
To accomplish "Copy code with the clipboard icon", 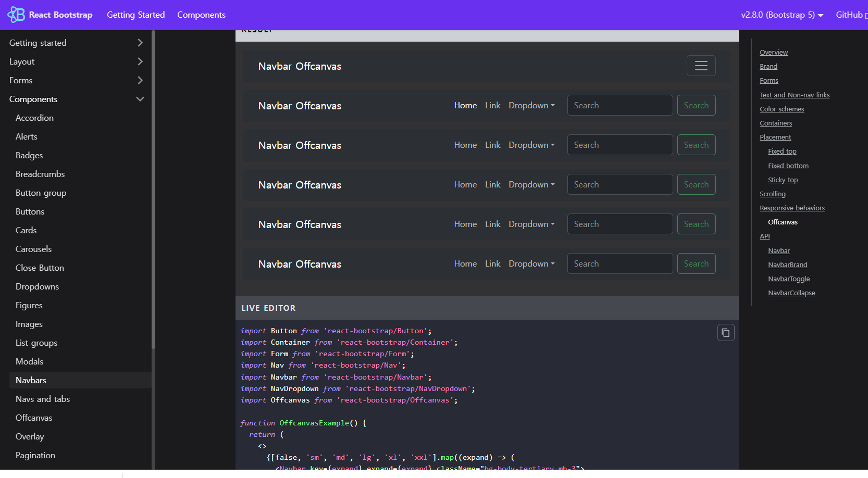I will (726, 333).
